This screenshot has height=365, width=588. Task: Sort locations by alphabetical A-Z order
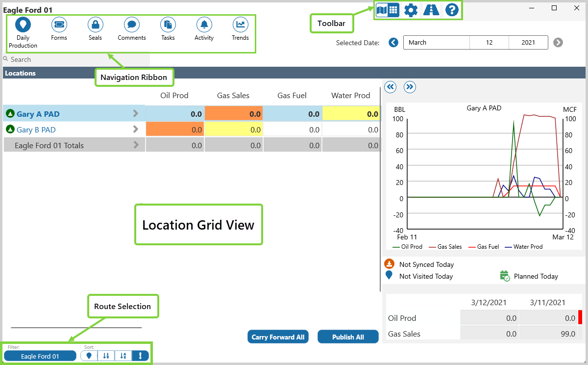(123, 356)
